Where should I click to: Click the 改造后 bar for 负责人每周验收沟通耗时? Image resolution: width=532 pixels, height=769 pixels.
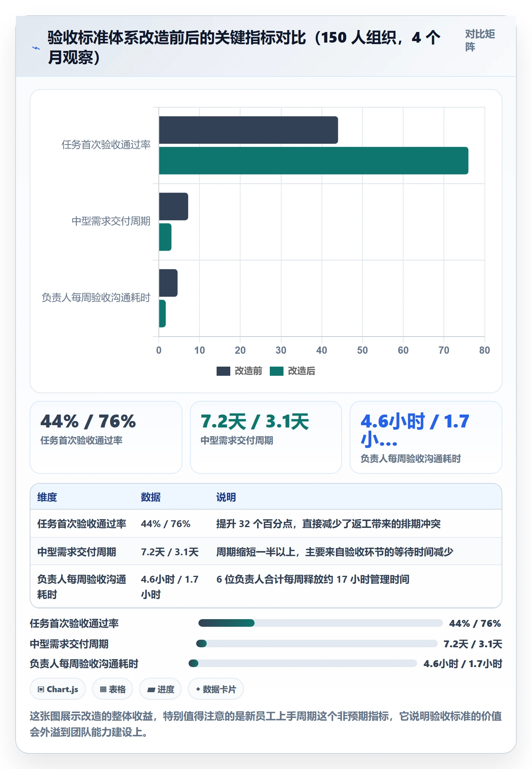coord(162,313)
